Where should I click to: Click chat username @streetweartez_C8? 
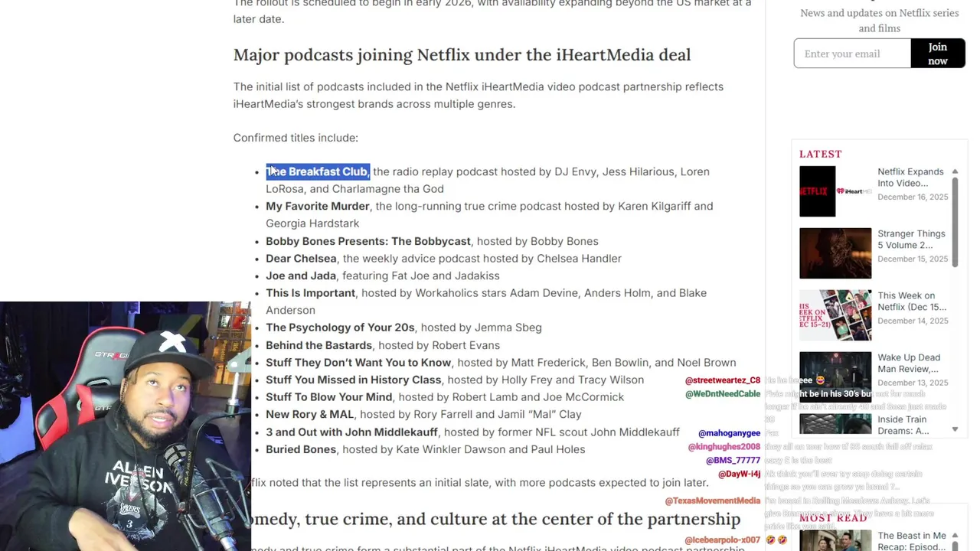tap(723, 380)
